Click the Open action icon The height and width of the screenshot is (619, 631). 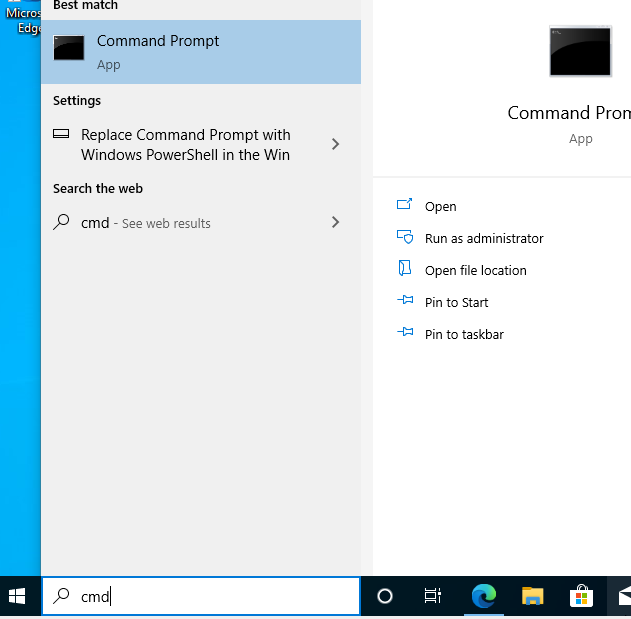(x=404, y=204)
